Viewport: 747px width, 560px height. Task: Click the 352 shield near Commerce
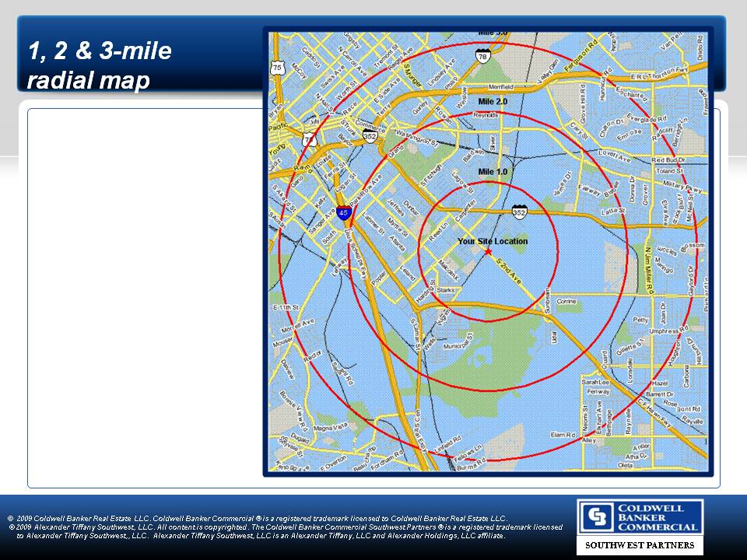coord(370,135)
